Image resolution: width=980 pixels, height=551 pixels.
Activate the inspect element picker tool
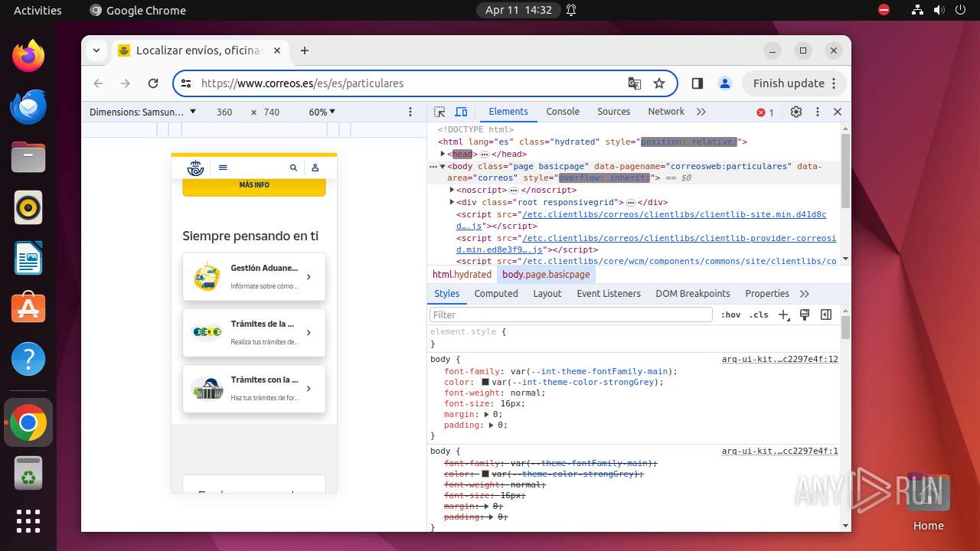coord(439,112)
